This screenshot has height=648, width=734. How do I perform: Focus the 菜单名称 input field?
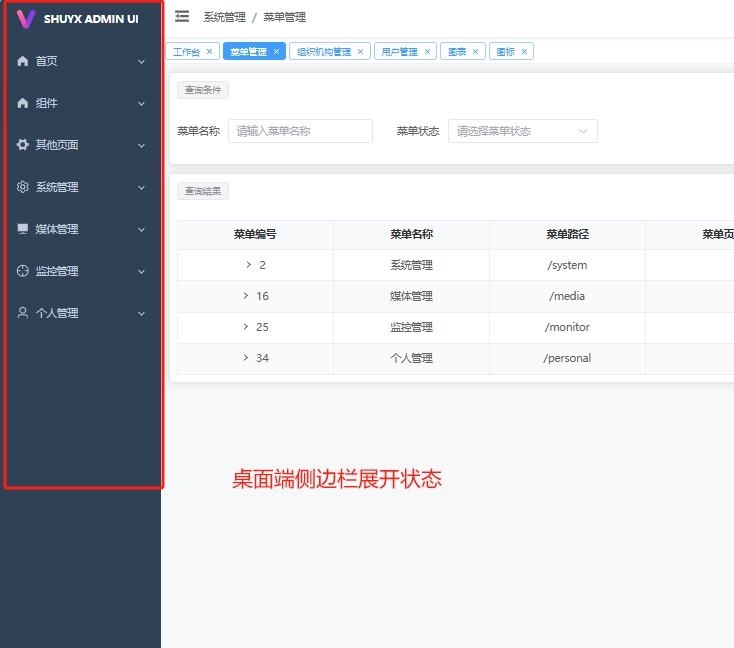click(300, 131)
